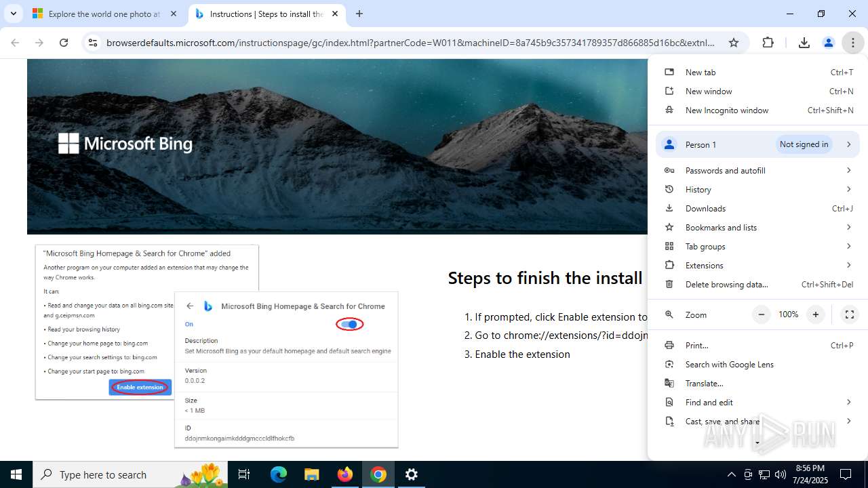Click the browser back arrow

tap(15, 43)
